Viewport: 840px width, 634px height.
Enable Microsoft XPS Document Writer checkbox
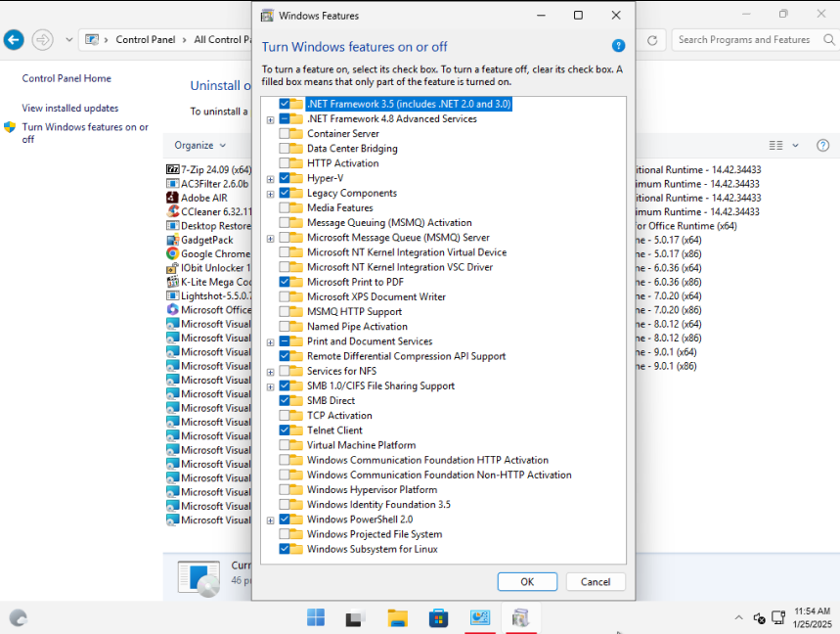pyautogui.click(x=285, y=296)
